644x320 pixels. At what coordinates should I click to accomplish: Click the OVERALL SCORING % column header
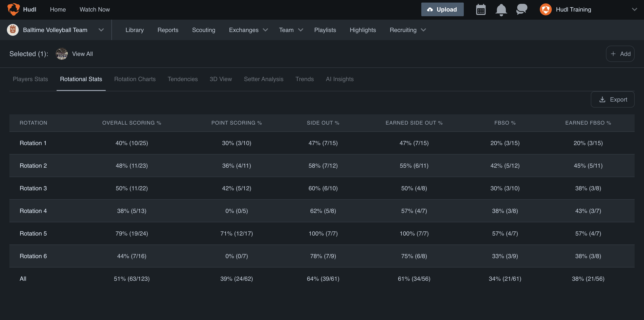(x=132, y=123)
